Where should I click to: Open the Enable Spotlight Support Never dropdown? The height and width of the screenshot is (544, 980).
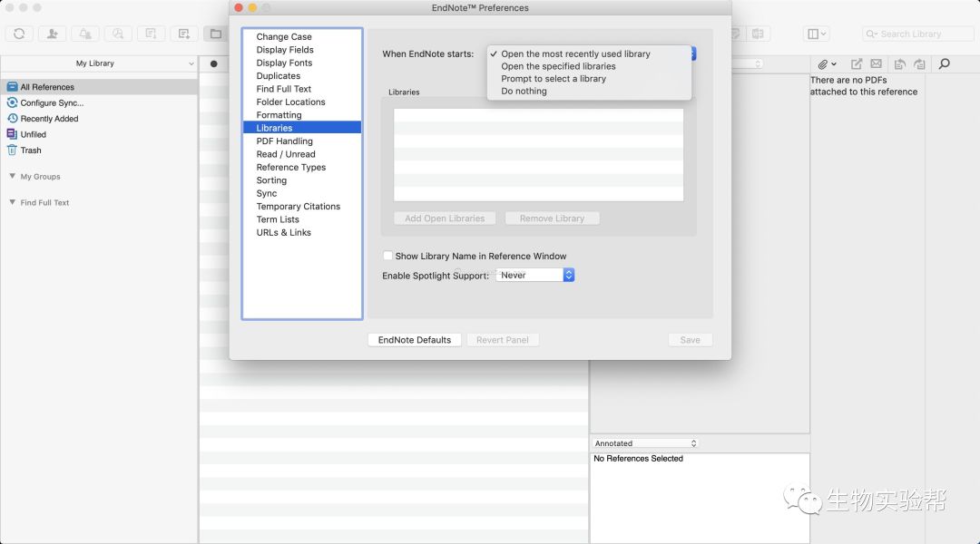point(535,275)
